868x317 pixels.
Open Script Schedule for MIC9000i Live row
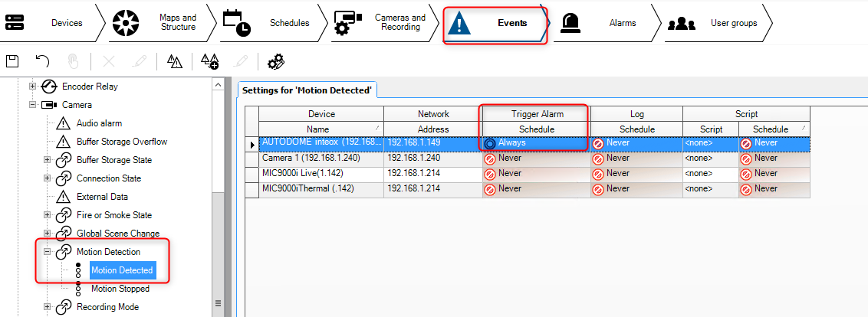click(774, 174)
